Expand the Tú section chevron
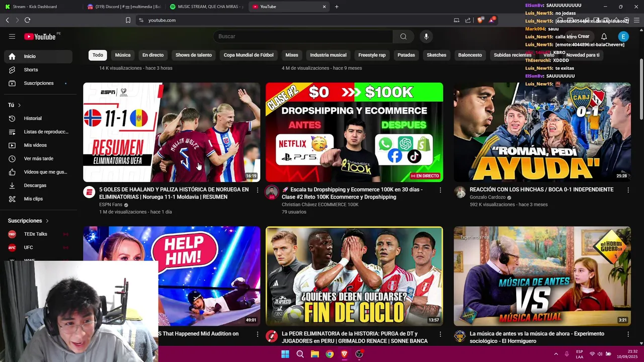 point(19,105)
